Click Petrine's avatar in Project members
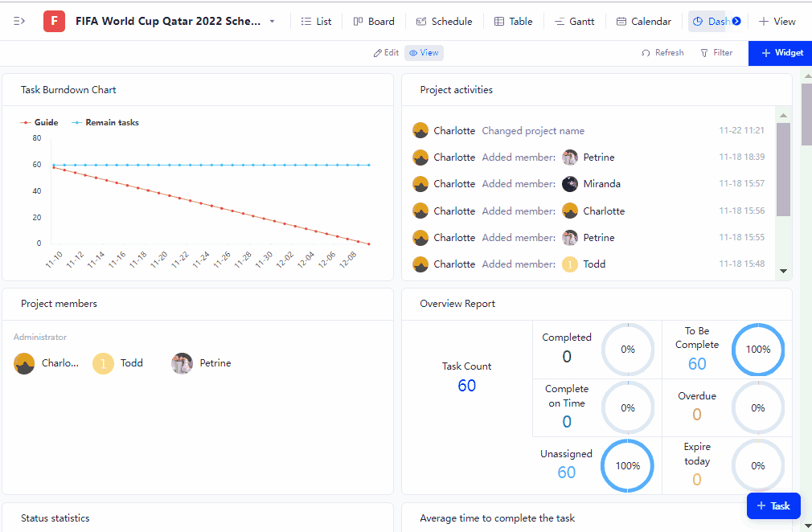The height and width of the screenshot is (532, 812). (182, 363)
